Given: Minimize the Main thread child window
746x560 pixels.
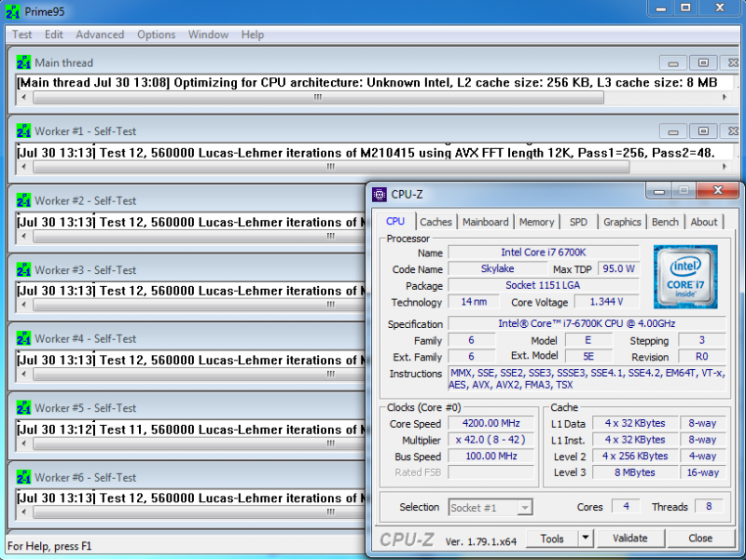Looking at the screenshot, I should coord(672,62).
